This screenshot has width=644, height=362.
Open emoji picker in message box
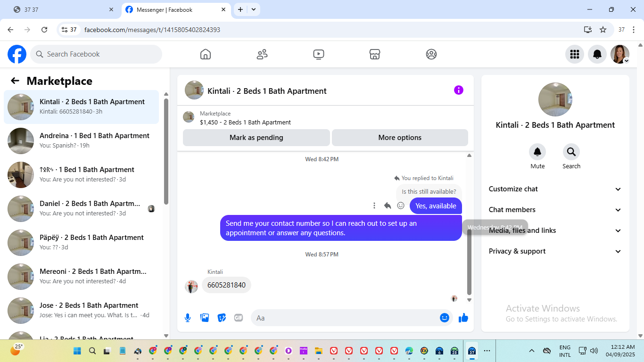444,318
